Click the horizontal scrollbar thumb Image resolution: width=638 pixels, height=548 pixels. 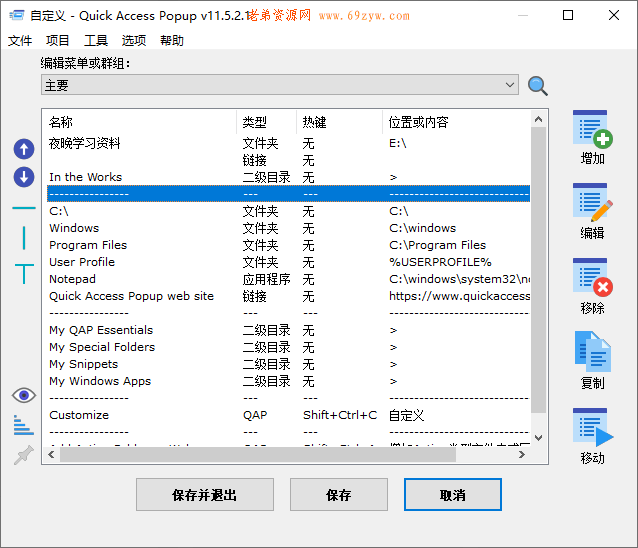pos(258,454)
